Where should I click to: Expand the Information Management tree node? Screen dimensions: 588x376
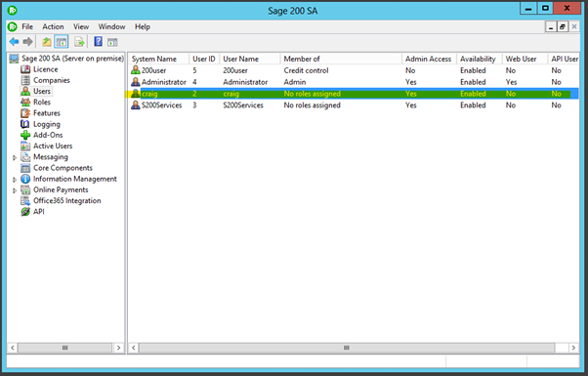[15, 180]
